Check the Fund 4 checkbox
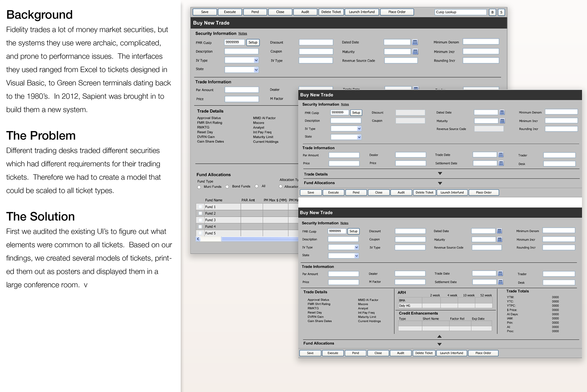Screen dimensions: 587x392 (x=200, y=227)
